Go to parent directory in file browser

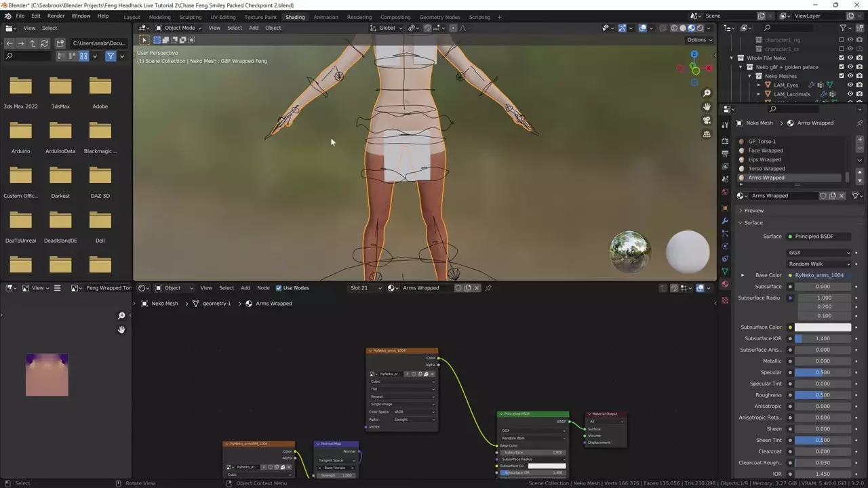pyautogui.click(x=33, y=43)
